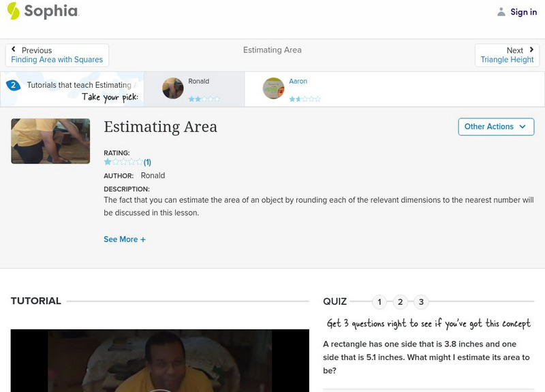Screen dimensions: 545x392
Task: Open the Triangle Height tutorial
Action: click(505, 59)
